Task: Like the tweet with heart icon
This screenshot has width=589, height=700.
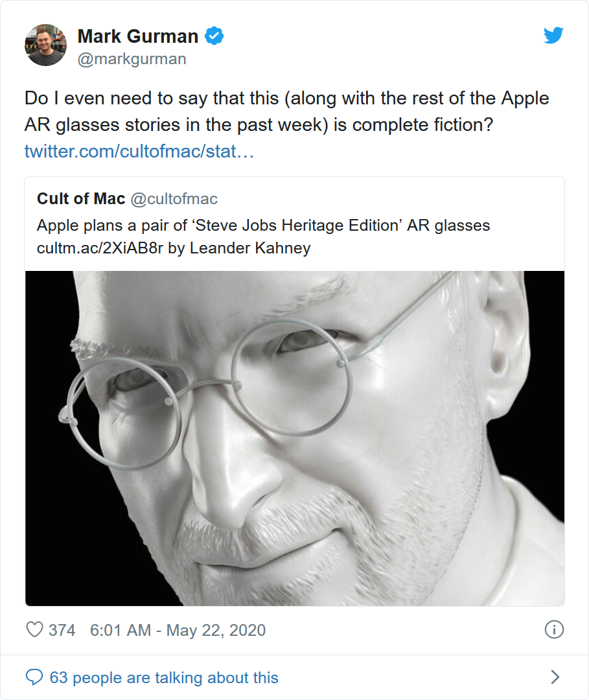Action: pos(34,630)
